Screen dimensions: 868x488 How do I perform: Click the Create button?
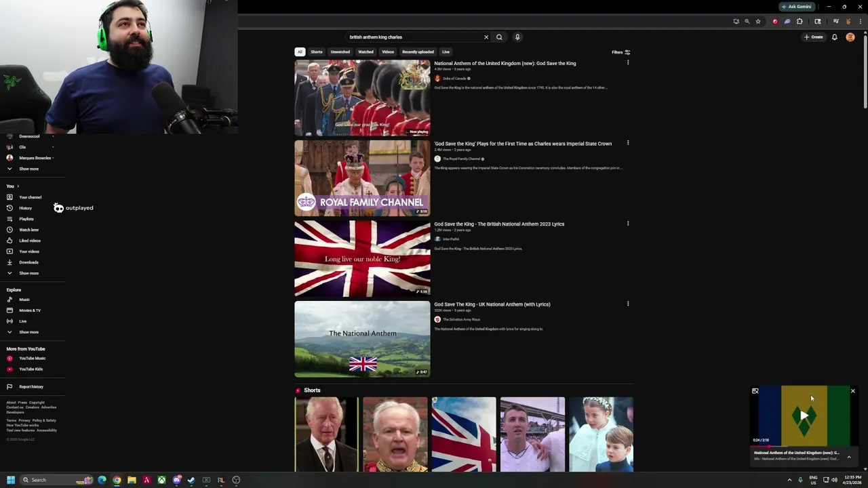tap(813, 37)
